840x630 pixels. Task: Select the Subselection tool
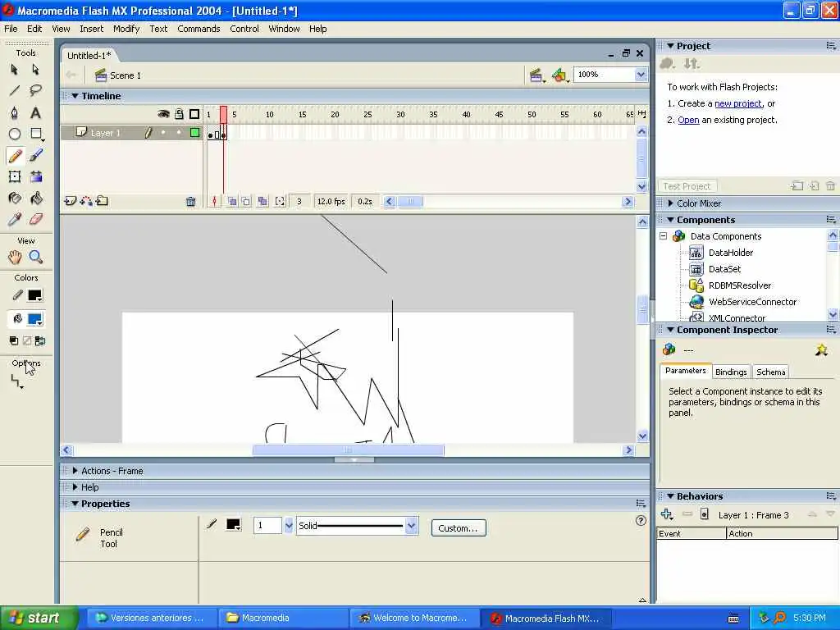(x=35, y=70)
